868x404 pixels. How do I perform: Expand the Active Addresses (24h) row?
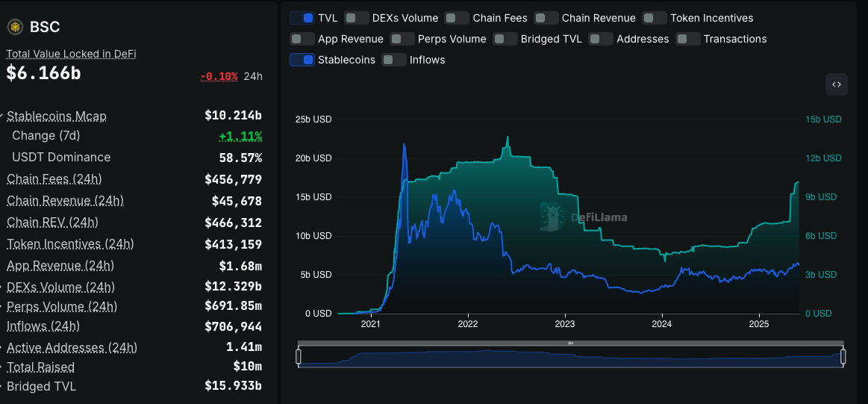(3, 347)
